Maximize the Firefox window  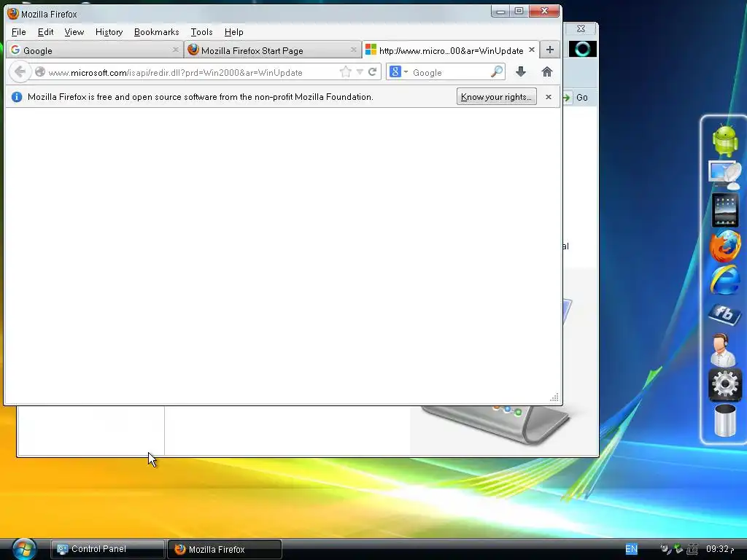coord(519,11)
